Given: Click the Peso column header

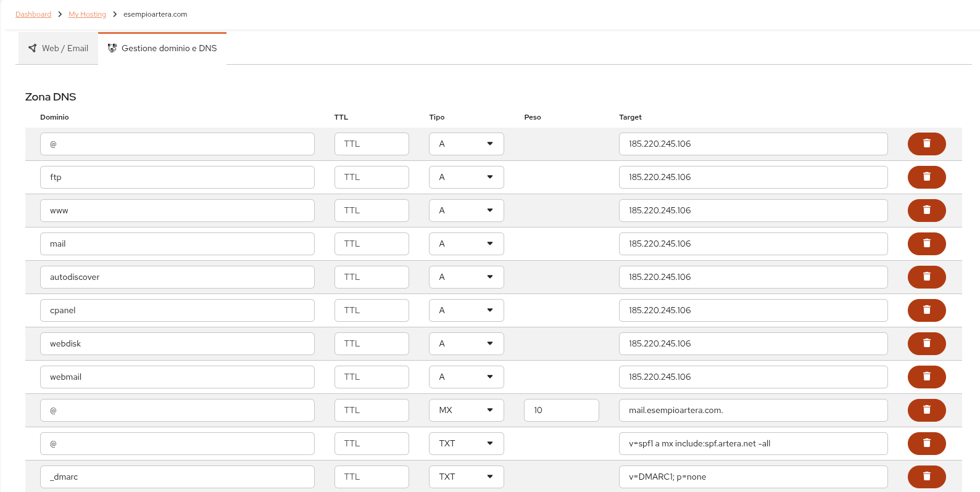Looking at the screenshot, I should 533,117.
